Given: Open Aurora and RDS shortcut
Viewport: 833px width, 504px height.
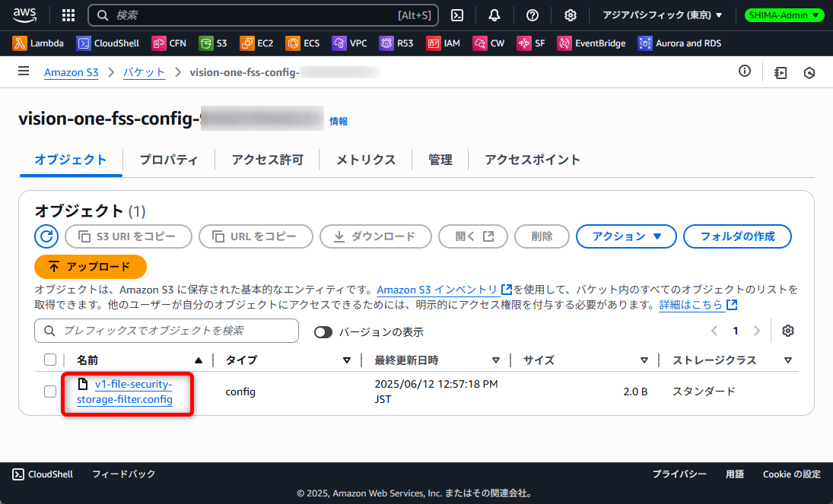Looking at the screenshot, I should (x=679, y=43).
